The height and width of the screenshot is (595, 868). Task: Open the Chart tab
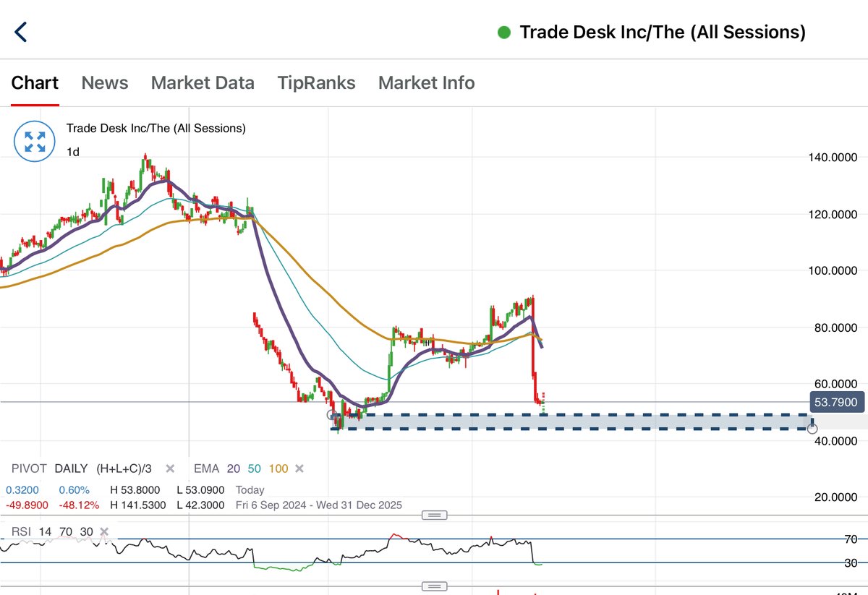(x=35, y=83)
